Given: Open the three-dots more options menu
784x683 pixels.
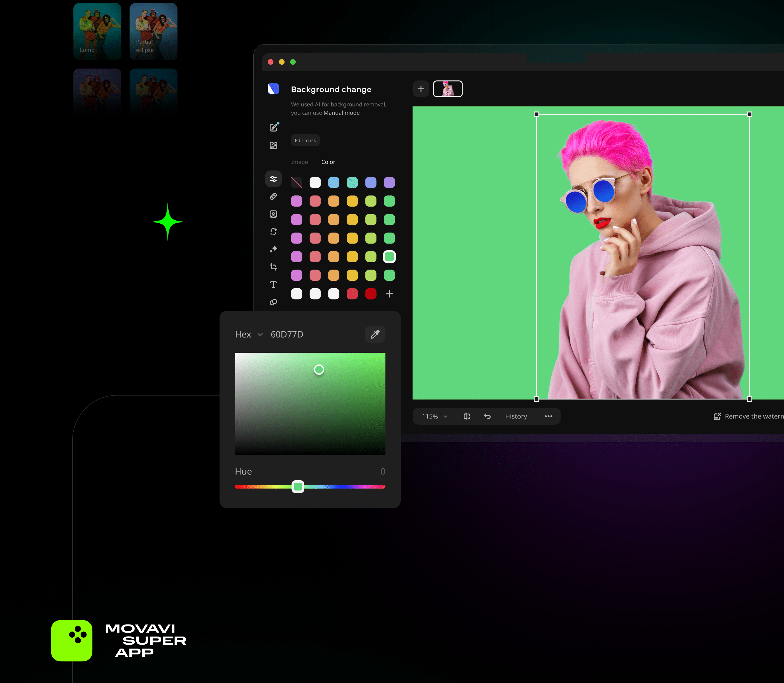Looking at the screenshot, I should (548, 416).
